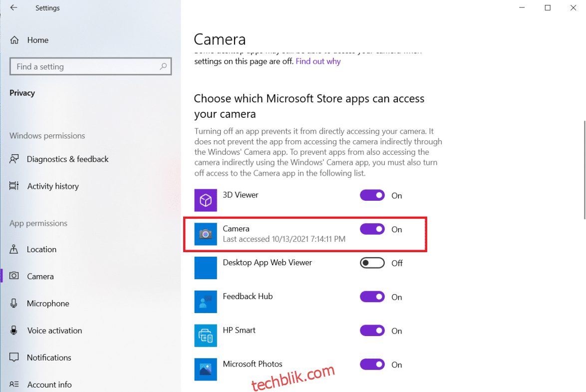Image resolution: width=586 pixels, height=392 pixels.
Task: Toggle Feedback Hub camera access off
Action: [372, 297]
